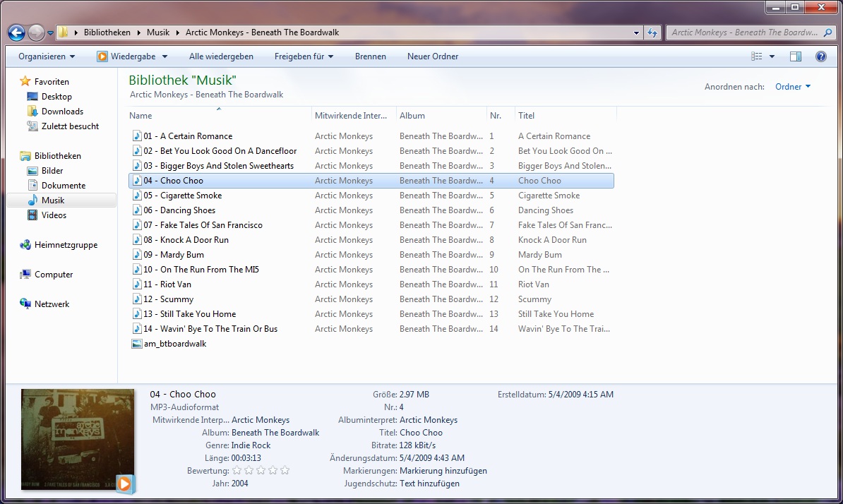Open Downloads in the navigation pane

click(62, 112)
